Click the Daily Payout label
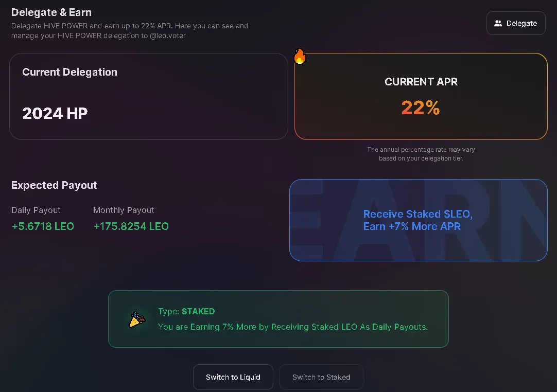This screenshot has width=557, height=392. point(36,210)
